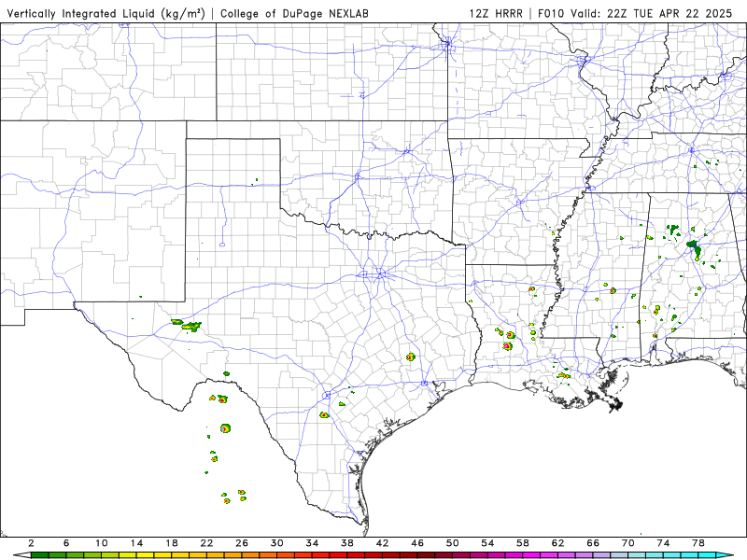The image size is (747, 560).
Task: Click the '18' value on color scale
Action: point(172,543)
